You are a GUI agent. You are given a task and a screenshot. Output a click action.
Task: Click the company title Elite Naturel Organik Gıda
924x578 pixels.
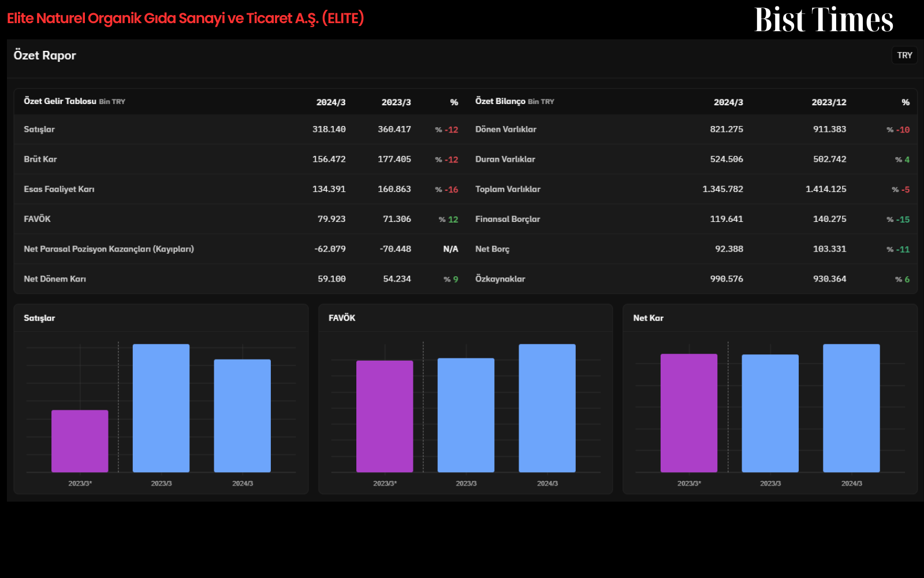point(185,18)
